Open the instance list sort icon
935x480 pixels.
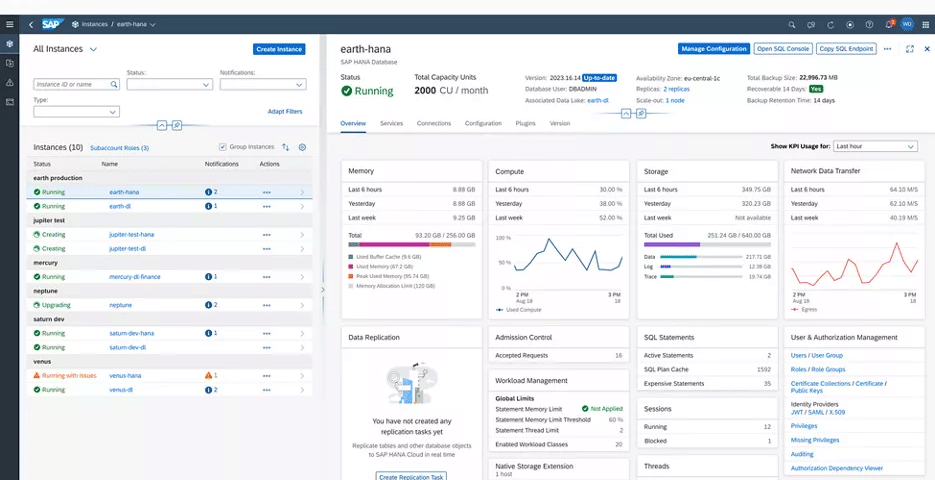286,147
